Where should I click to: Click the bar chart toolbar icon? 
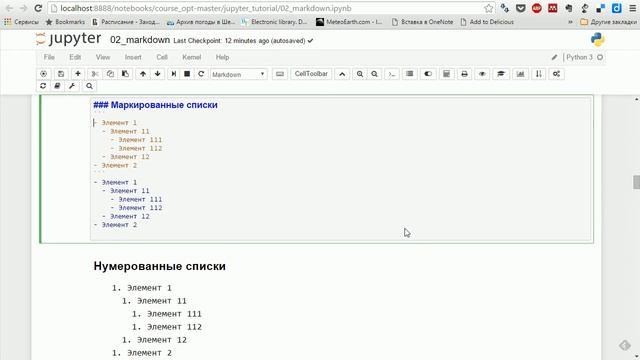point(520,74)
